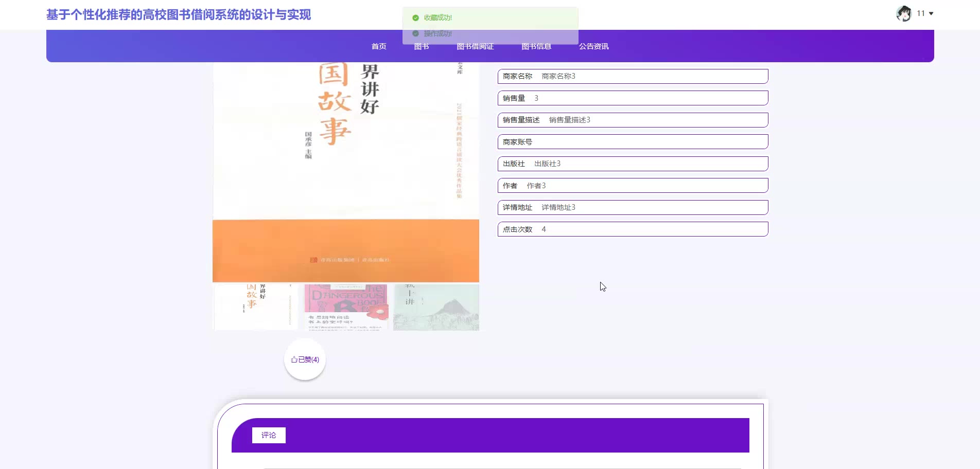Click the 商家名称 field
Screen dimensions: 980x469
pos(633,76)
